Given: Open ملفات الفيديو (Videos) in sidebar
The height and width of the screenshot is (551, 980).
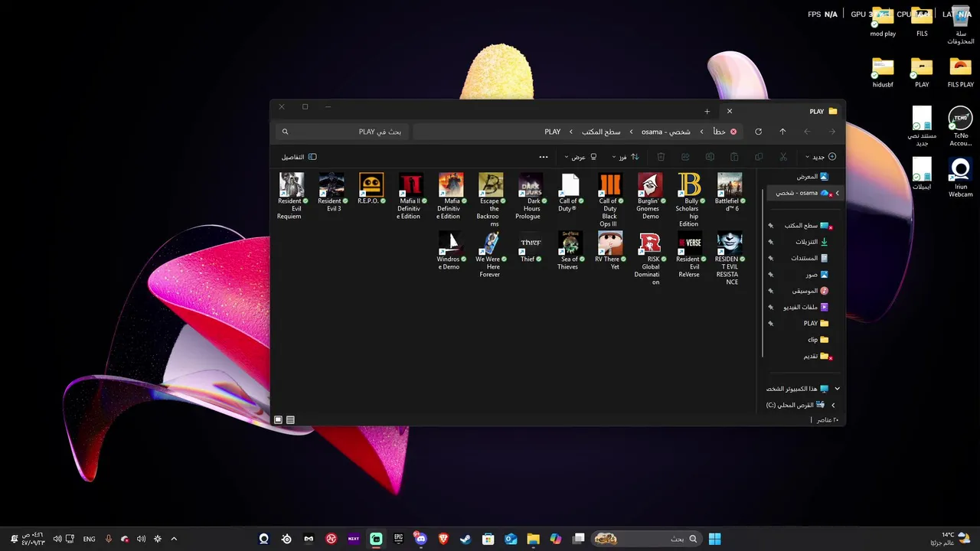Looking at the screenshot, I should [805, 307].
